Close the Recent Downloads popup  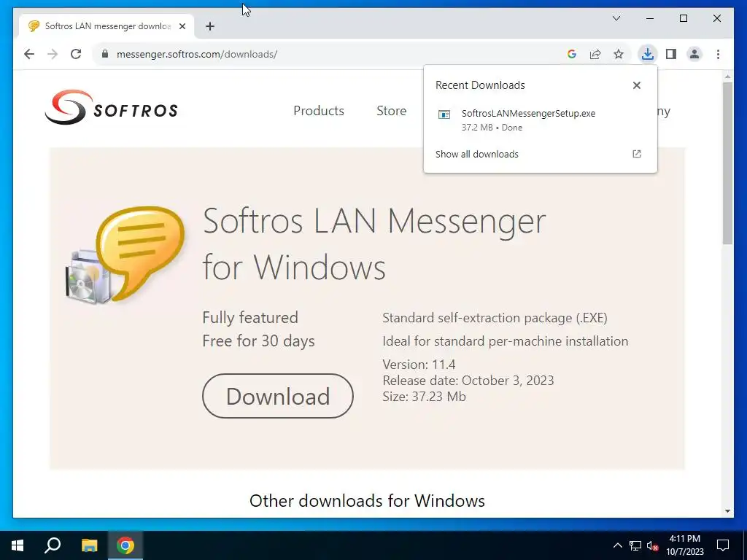click(x=636, y=85)
